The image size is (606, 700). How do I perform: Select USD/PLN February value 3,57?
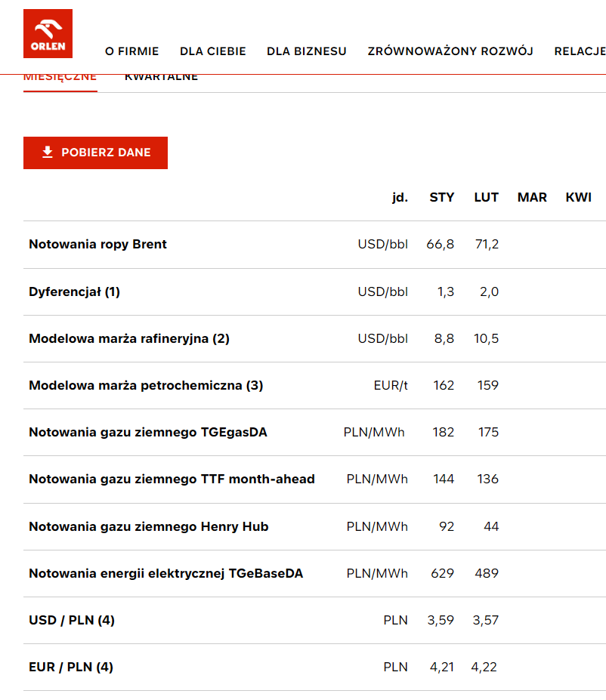point(485,620)
